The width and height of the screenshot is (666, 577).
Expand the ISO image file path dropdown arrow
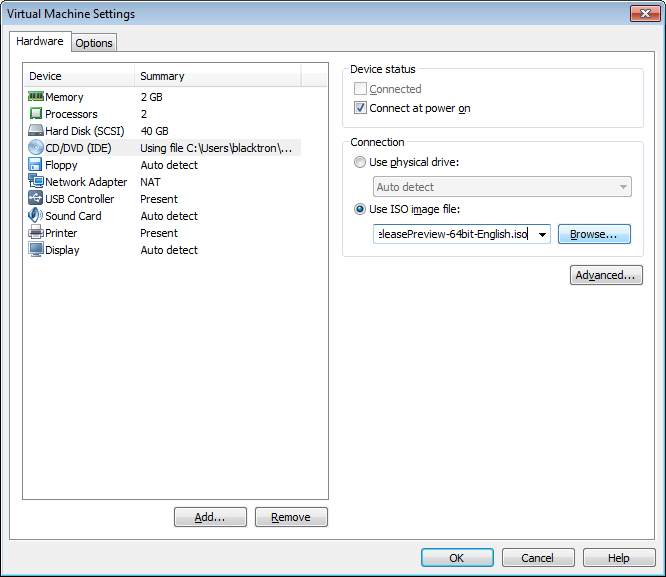pos(542,234)
